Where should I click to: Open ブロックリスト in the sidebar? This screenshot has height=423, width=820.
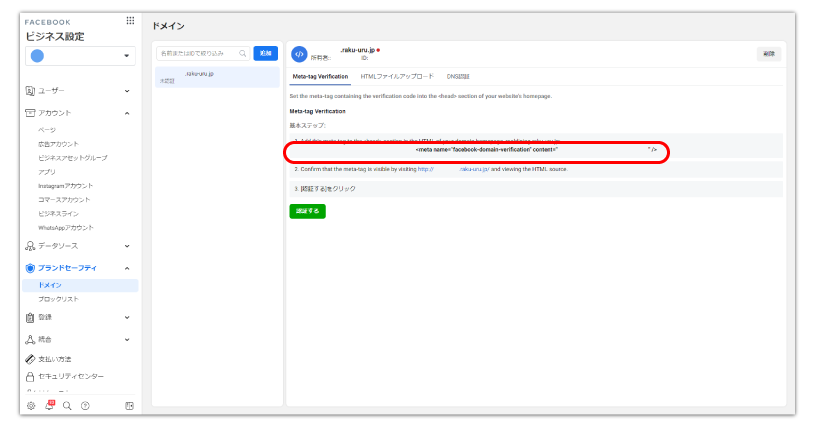click(x=58, y=299)
